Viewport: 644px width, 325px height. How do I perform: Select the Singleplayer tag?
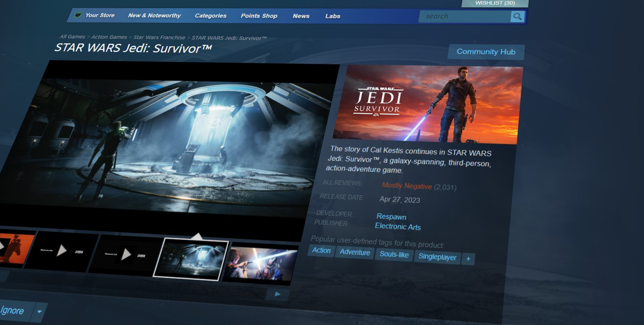tap(437, 257)
